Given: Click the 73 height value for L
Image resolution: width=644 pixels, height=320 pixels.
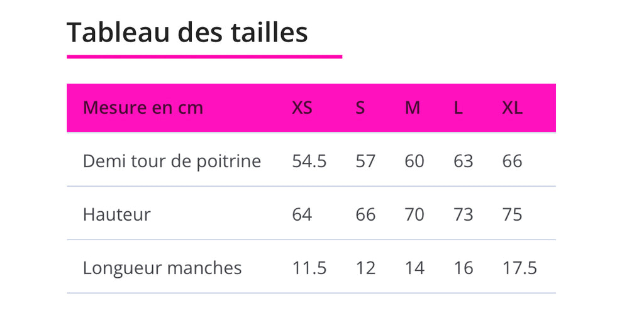Looking at the screenshot, I should [463, 214].
